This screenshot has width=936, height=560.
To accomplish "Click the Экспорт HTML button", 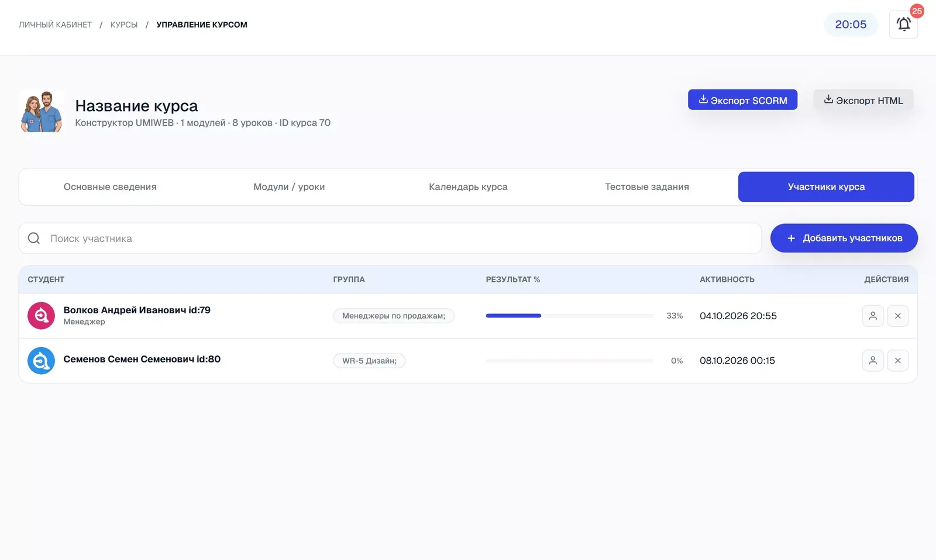I will 863,100.
